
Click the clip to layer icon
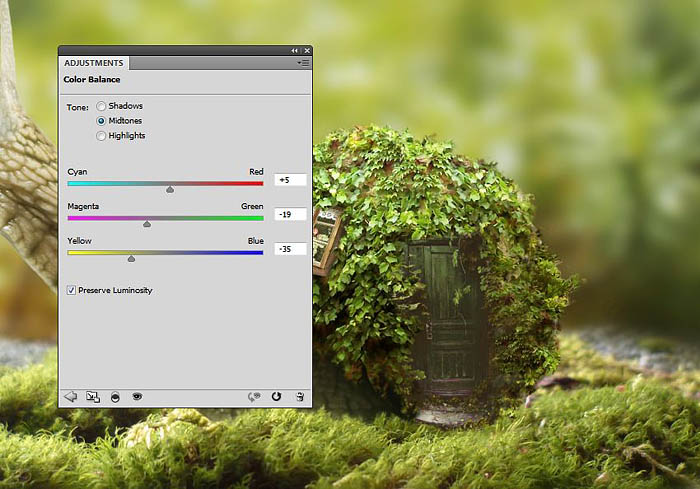pyautogui.click(x=116, y=396)
